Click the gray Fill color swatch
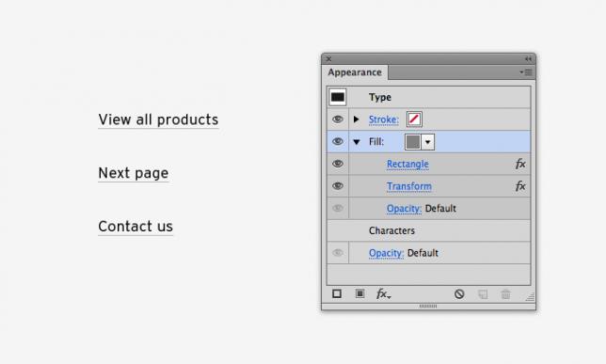606x364 pixels. pyautogui.click(x=413, y=142)
